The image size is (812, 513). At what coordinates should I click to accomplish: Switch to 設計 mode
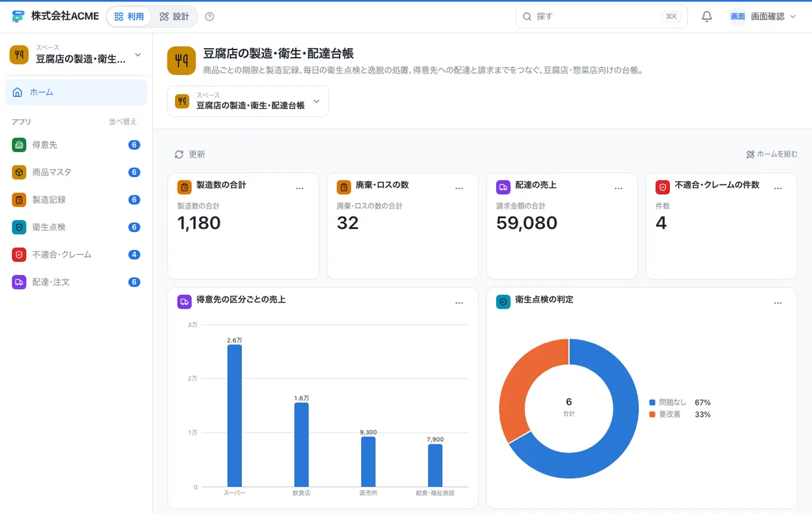pyautogui.click(x=174, y=16)
